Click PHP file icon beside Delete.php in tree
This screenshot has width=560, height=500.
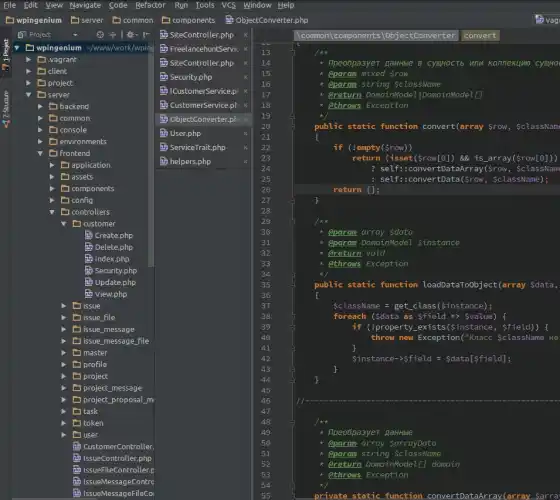point(89,247)
